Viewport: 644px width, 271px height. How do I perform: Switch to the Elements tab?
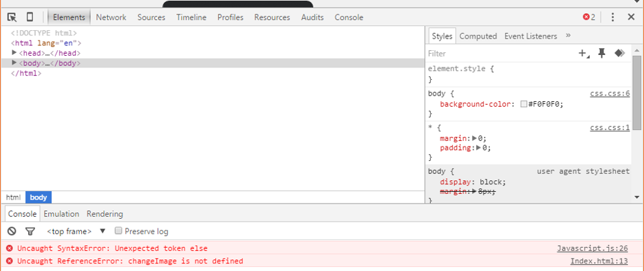pyautogui.click(x=69, y=17)
